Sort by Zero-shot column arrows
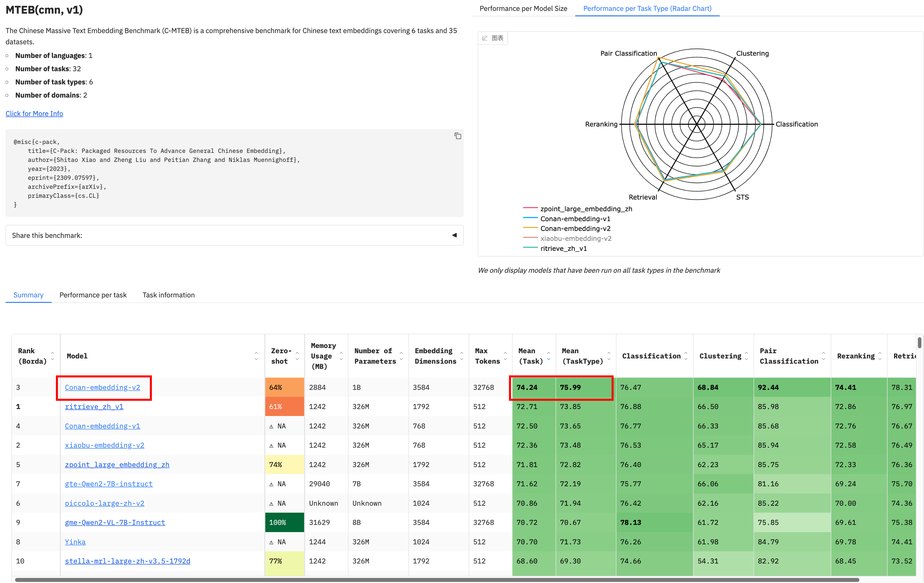This screenshot has width=924, height=583. coord(297,356)
